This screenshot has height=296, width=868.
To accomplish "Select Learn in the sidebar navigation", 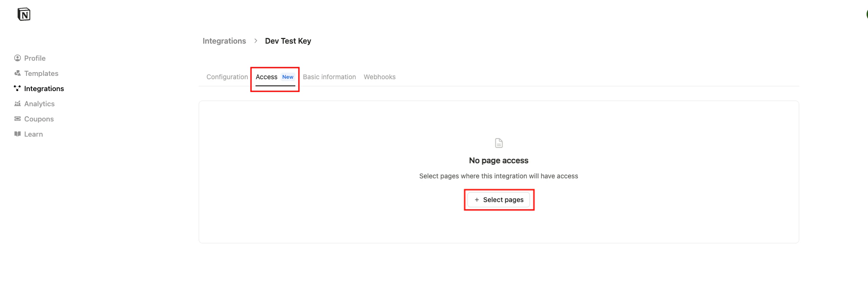I will (33, 134).
